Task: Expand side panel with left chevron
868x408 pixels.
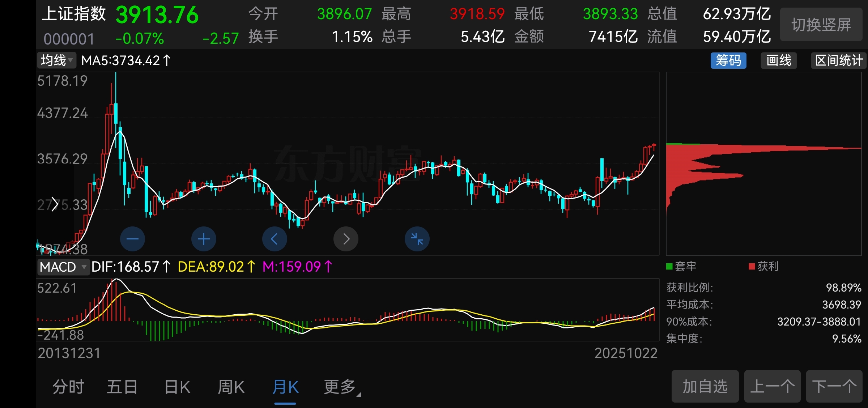Action: pyautogui.click(x=54, y=204)
